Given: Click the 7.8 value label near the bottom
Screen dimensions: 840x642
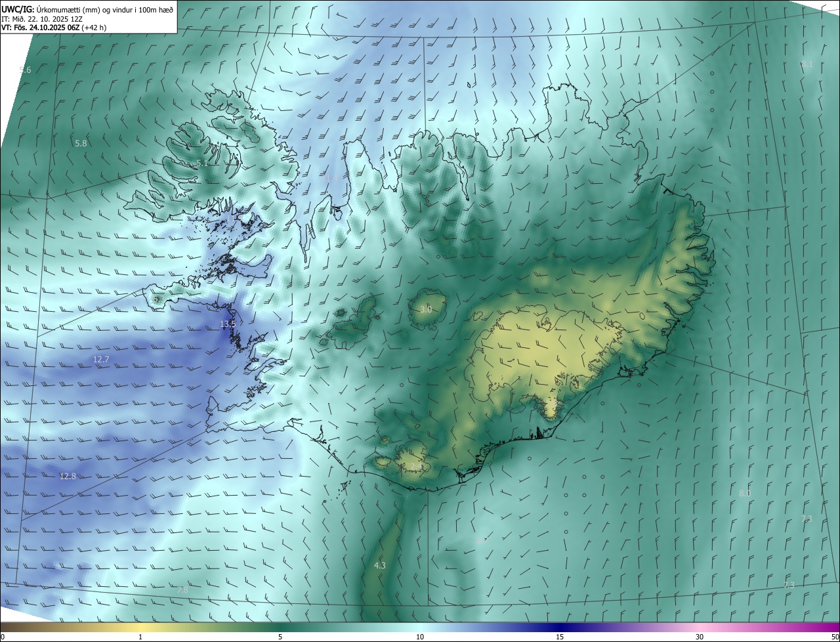Looking at the screenshot, I should (x=182, y=590).
